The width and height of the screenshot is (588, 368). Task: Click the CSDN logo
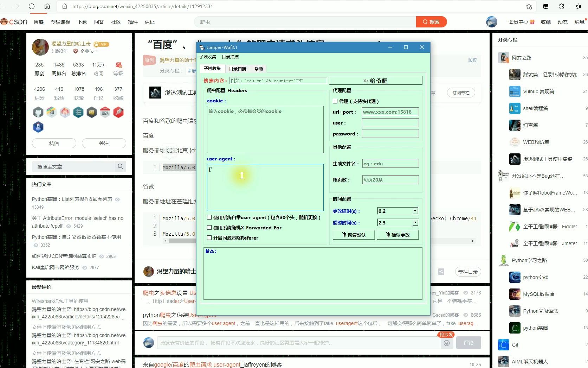(15, 21)
